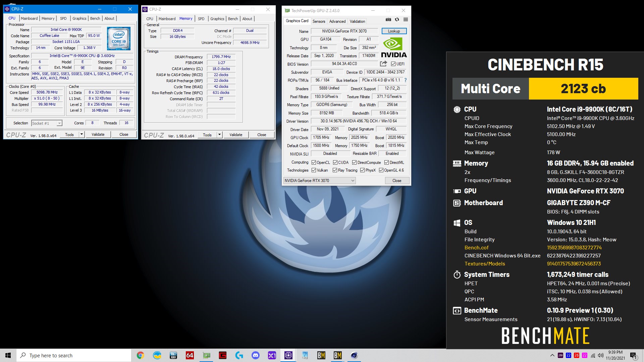Click Close in the CPU-Z Memory window
This screenshot has height=362, width=644.
[262, 135]
